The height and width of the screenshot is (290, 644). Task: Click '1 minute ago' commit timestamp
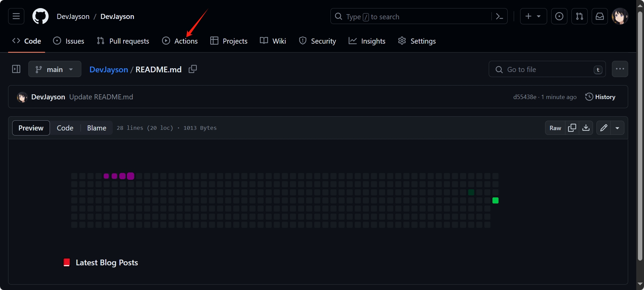(x=559, y=97)
